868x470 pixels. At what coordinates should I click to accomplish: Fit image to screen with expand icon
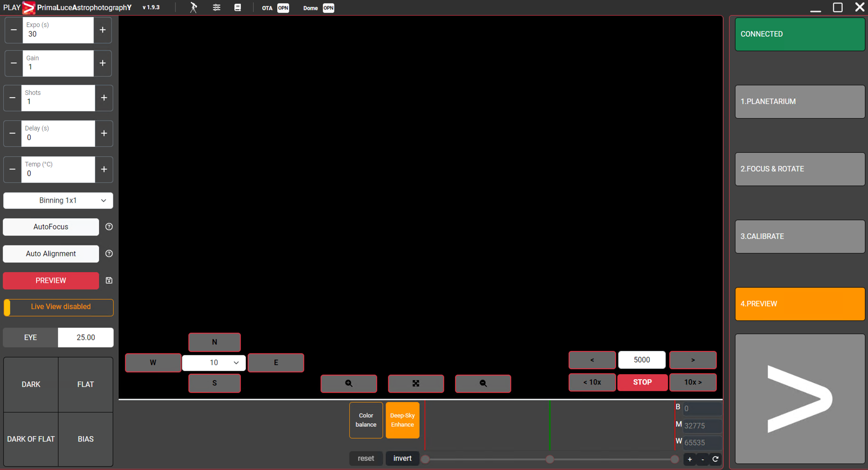tap(416, 383)
